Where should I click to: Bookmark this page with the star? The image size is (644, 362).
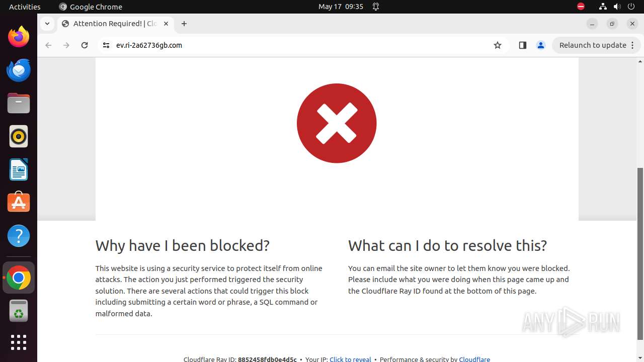[498, 45]
